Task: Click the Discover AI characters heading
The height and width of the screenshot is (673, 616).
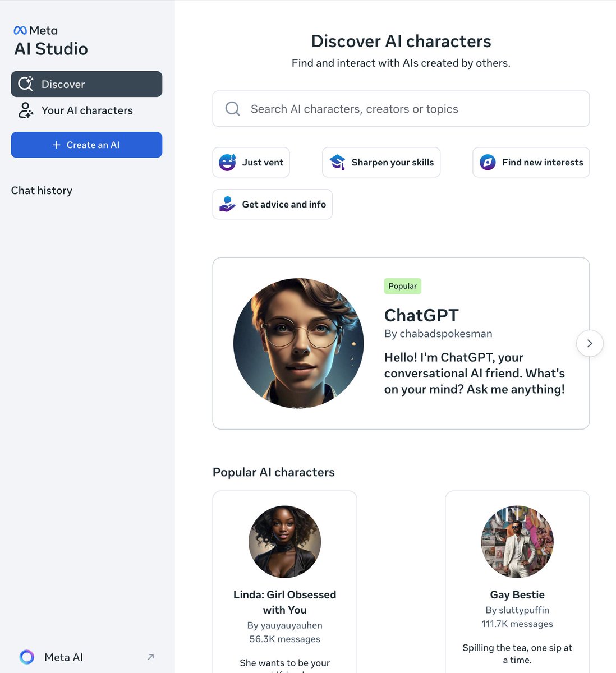Action: [401, 42]
